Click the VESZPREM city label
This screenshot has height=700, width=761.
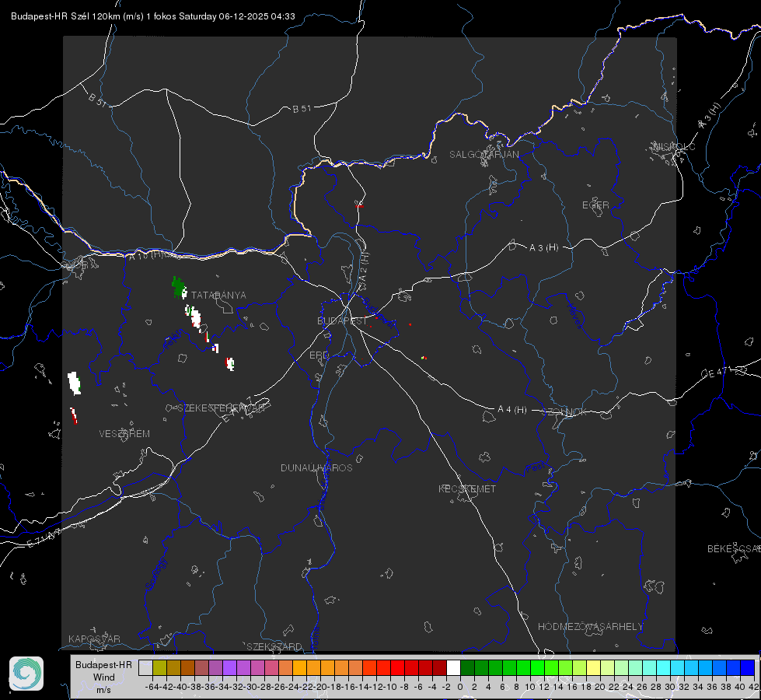point(124,433)
